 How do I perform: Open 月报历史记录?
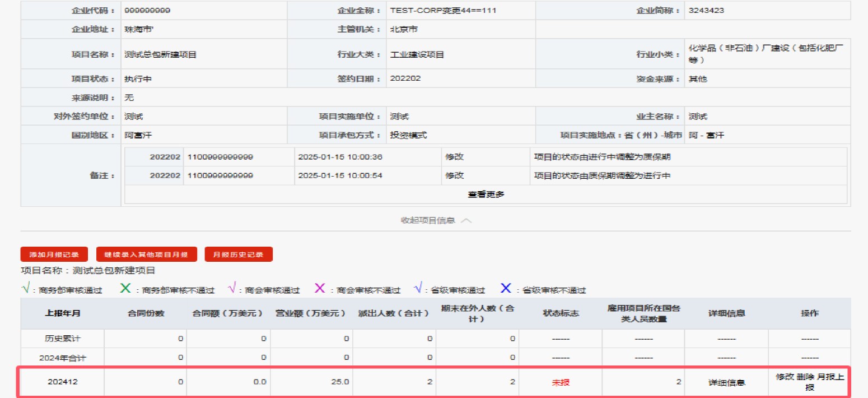(239, 253)
